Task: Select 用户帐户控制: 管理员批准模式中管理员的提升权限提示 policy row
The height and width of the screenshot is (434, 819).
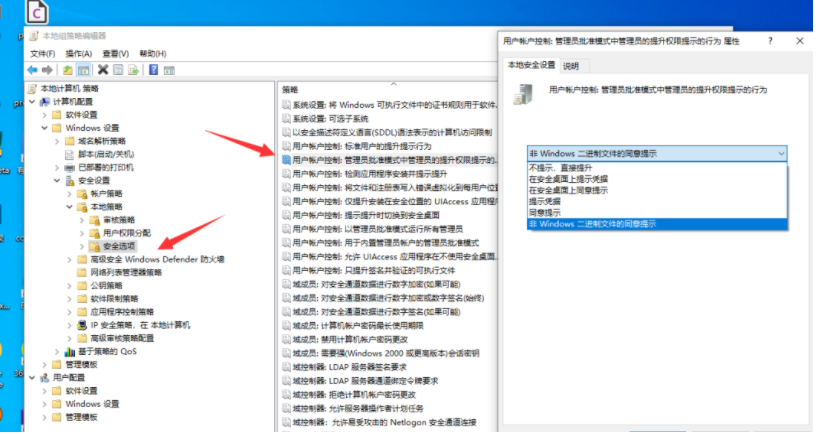Action: (x=390, y=160)
